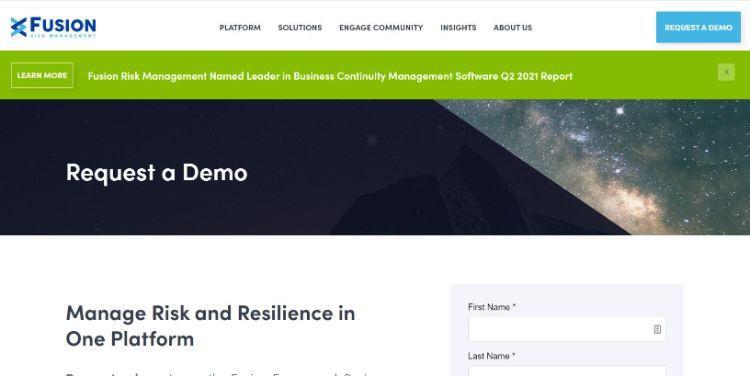This screenshot has width=750, height=376.
Task: Click Learn More in the green banner
Action: (x=42, y=76)
